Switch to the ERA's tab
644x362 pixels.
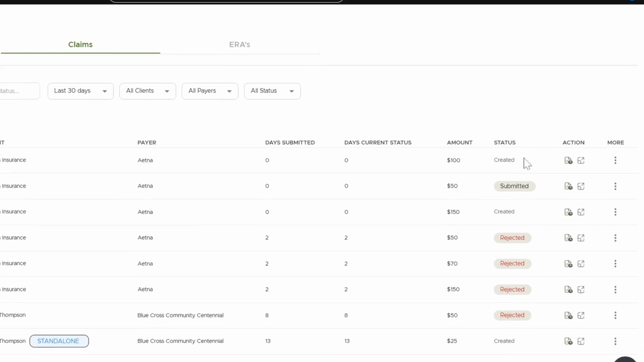click(x=239, y=45)
